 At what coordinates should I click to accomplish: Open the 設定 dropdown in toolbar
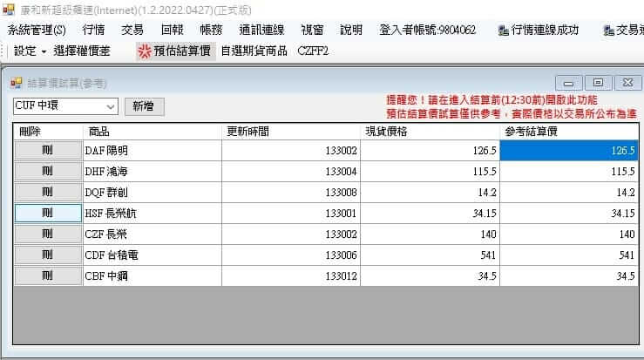click(31, 51)
